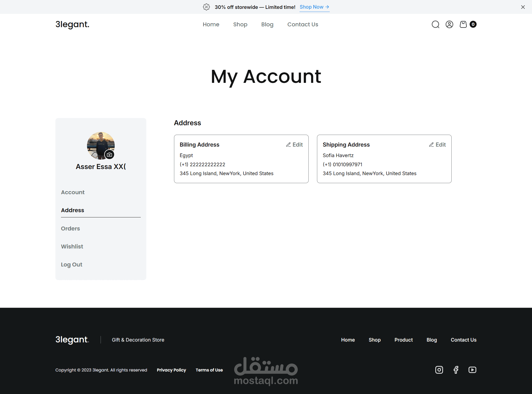The height and width of the screenshot is (394, 532).
Task: Open the search magnifier icon
Action: point(435,24)
